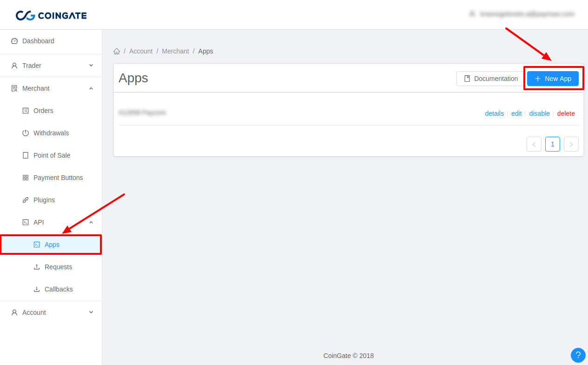Viewport: 588px width, 365px height.
Task: Click the red delete link
Action: click(x=566, y=113)
